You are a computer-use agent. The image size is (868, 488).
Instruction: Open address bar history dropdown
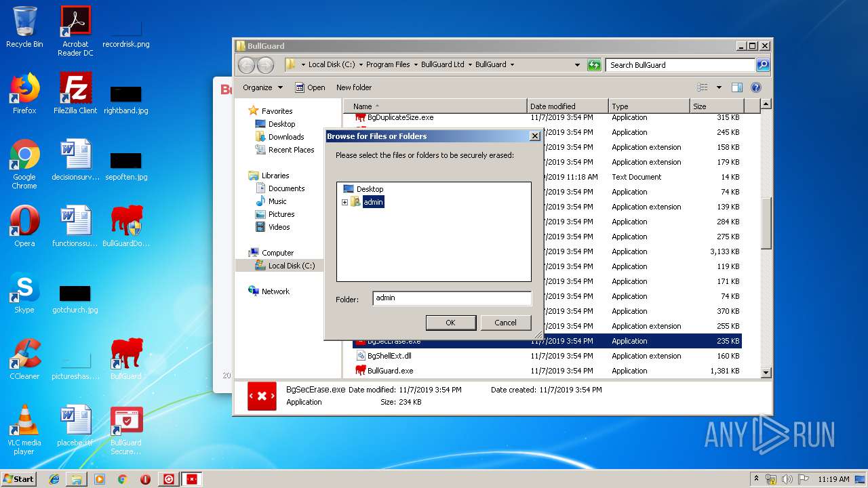click(577, 65)
